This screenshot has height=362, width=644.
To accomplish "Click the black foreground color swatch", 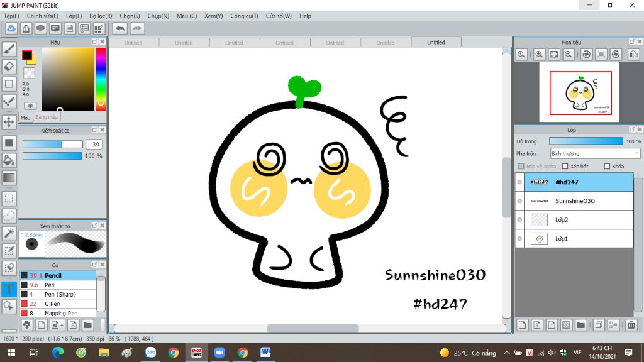I will pos(26,55).
